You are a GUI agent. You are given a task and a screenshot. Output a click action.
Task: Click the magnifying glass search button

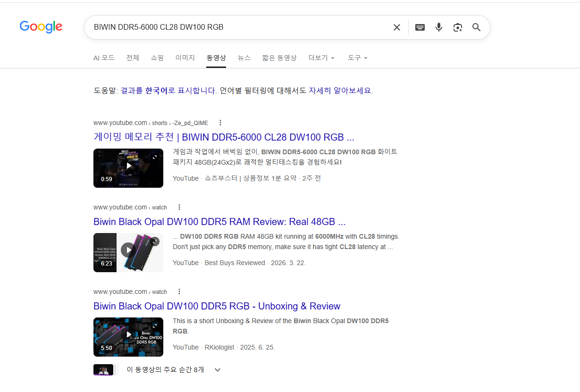click(477, 27)
